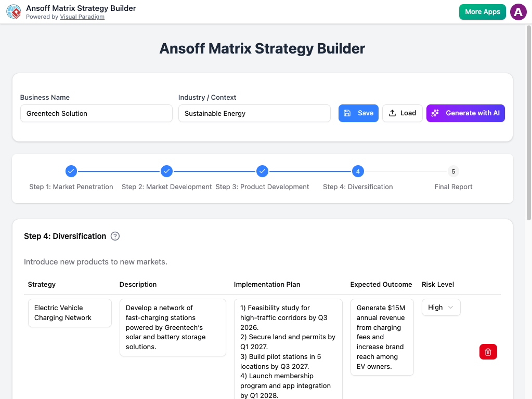Image resolution: width=532 pixels, height=399 pixels.
Task: Open the Visual Paradigm link
Action: [82, 17]
